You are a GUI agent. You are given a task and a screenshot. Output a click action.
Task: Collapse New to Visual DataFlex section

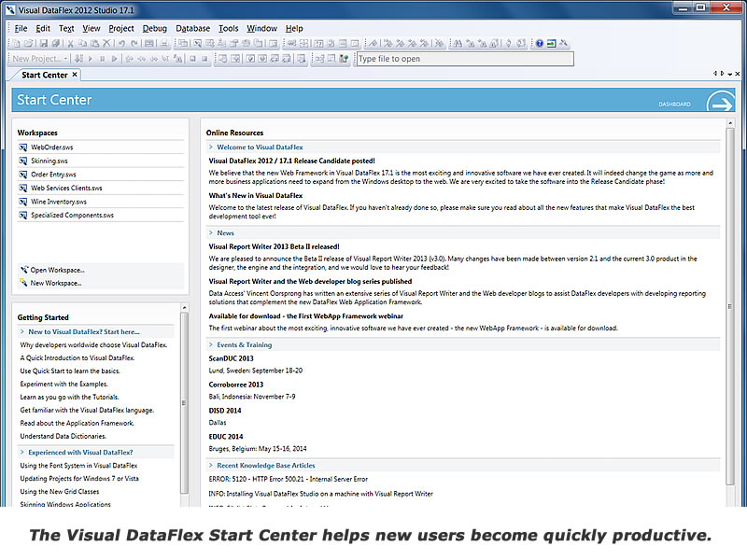coord(21,331)
